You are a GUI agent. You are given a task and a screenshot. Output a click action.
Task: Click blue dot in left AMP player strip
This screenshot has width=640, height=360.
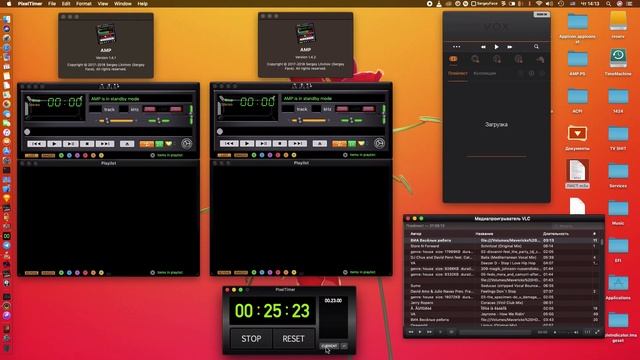[69, 155]
